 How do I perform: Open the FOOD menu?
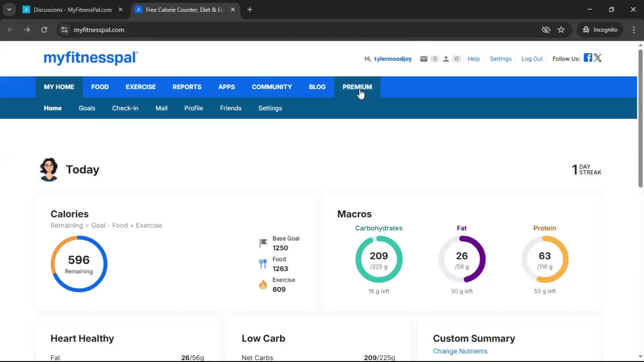(x=100, y=87)
